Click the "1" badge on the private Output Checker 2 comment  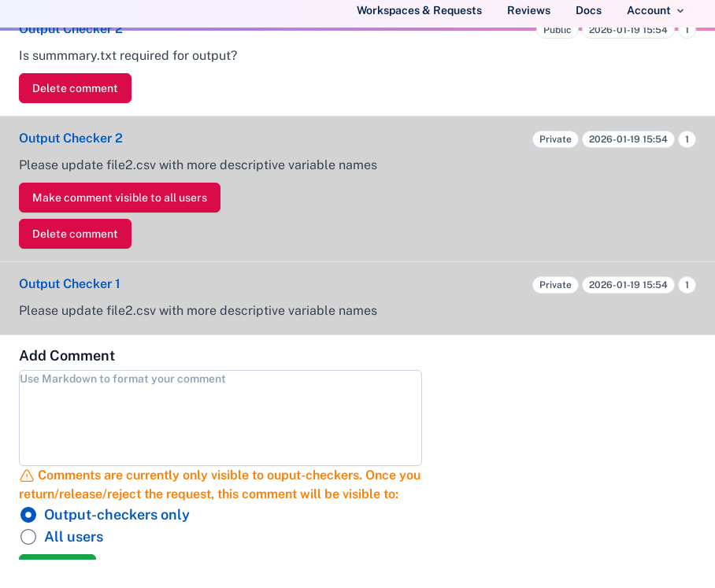(x=687, y=139)
